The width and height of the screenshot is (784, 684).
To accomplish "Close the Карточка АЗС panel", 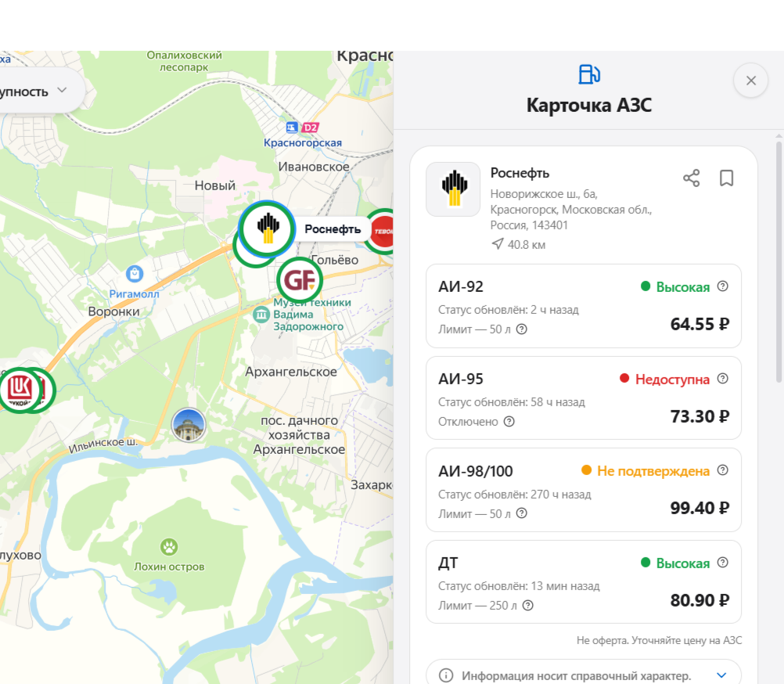I will 750,81.
